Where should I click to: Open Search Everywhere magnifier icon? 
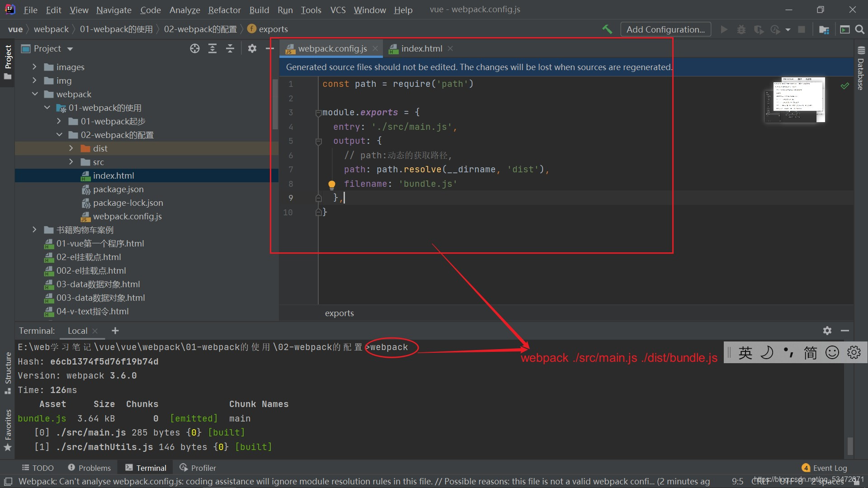pos(860,29)
